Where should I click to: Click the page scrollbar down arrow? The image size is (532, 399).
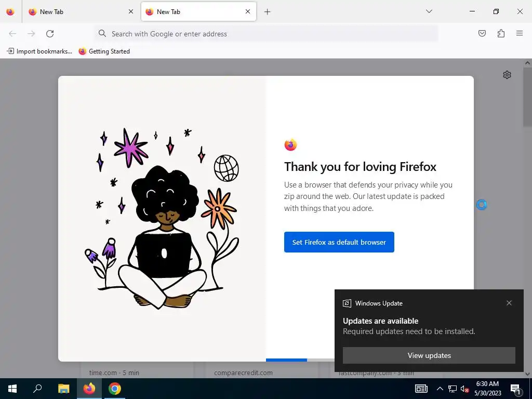tap(527, 374)
